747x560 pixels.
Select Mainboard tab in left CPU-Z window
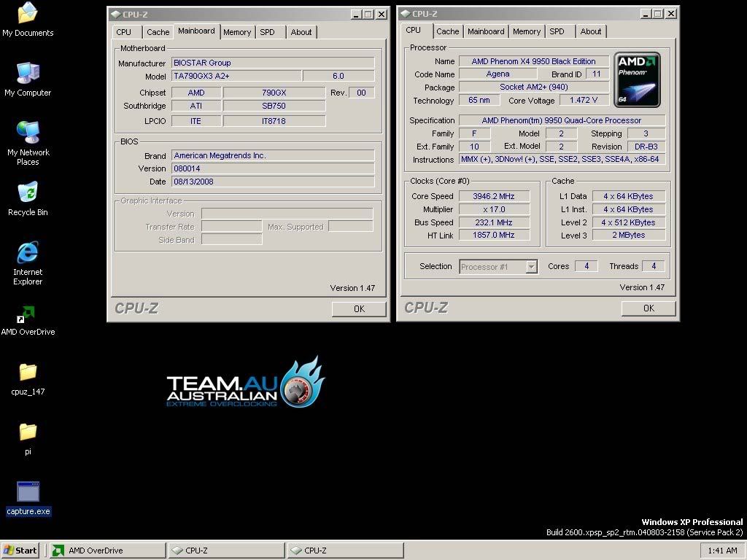coord(196,31)
